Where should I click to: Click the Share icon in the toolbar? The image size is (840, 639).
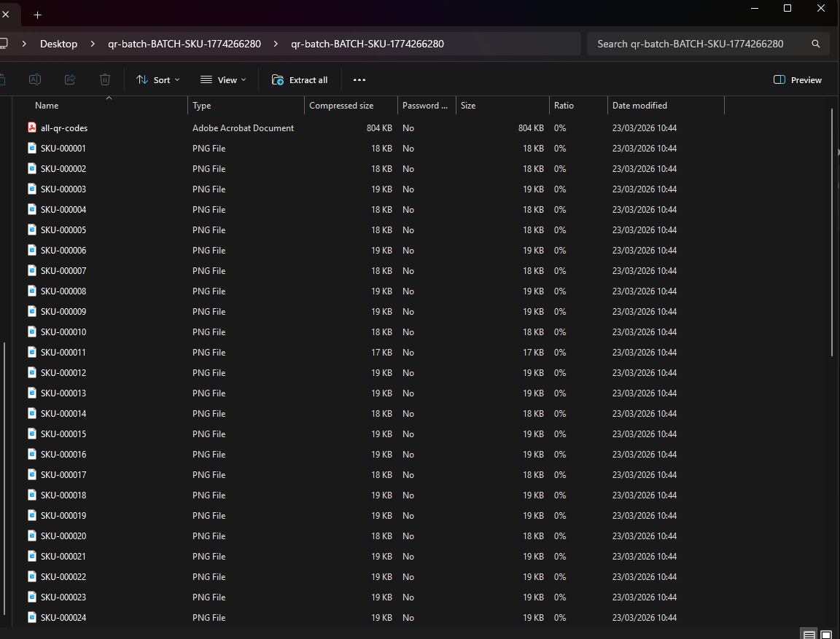coord(70,79)
